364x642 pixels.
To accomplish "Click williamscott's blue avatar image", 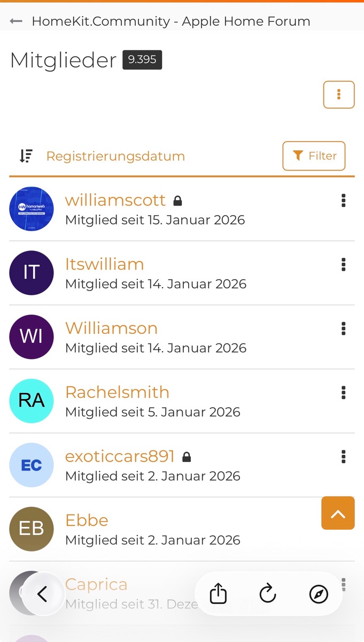I will [32, 209].
